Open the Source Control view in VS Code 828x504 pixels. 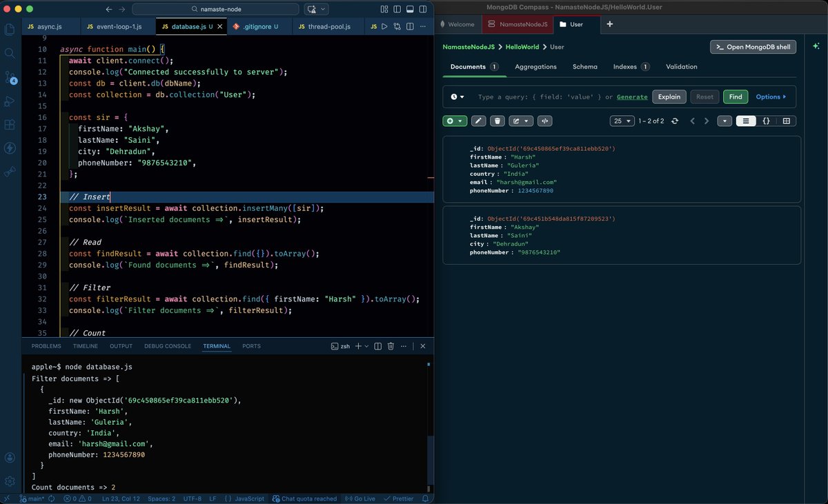coord(10,77)
